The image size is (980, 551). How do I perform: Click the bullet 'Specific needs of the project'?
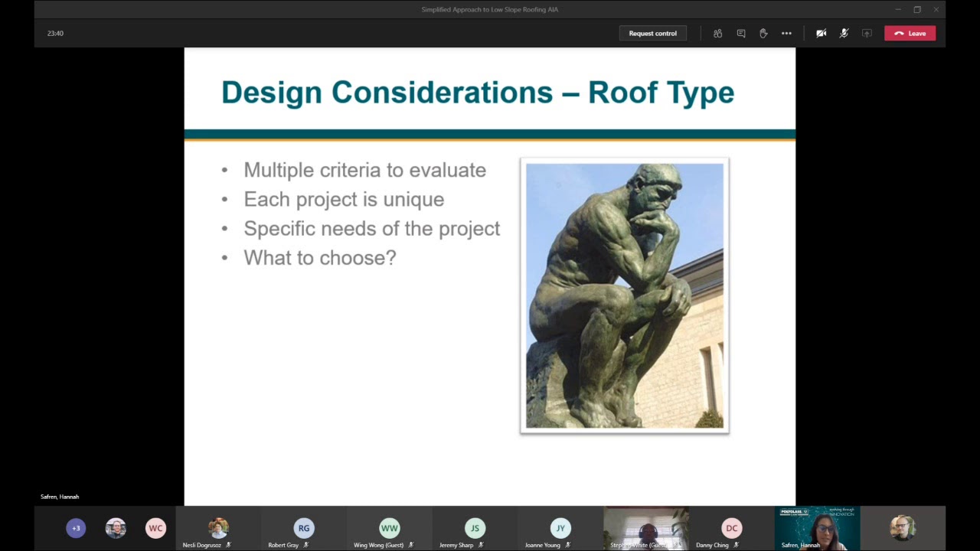point(372,228)
